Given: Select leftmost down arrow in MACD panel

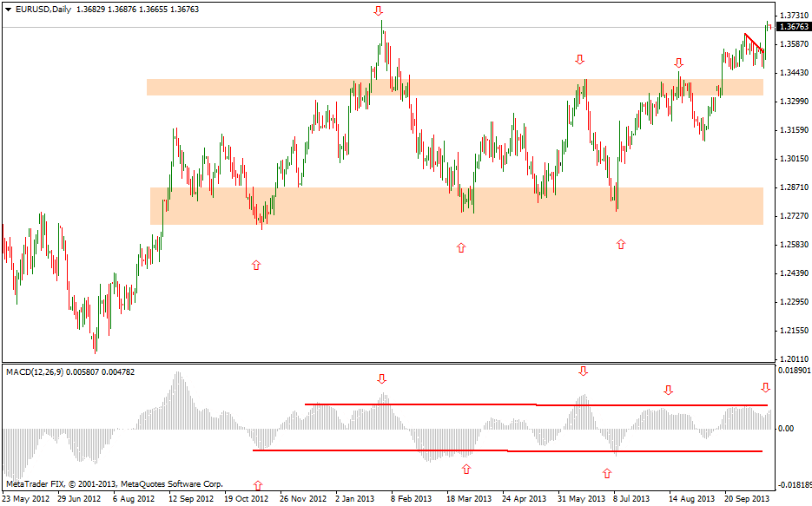Looking at the screenshot, I should [381, 379].
